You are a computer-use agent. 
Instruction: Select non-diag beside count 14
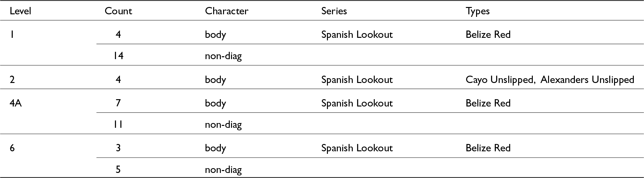[x=223, y=56]
